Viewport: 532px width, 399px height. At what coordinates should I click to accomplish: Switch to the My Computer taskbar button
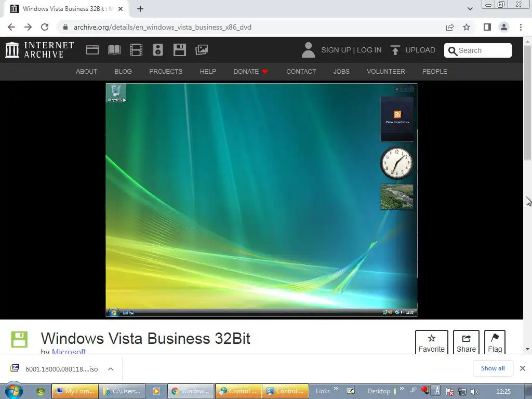click(x=75, y=391)
